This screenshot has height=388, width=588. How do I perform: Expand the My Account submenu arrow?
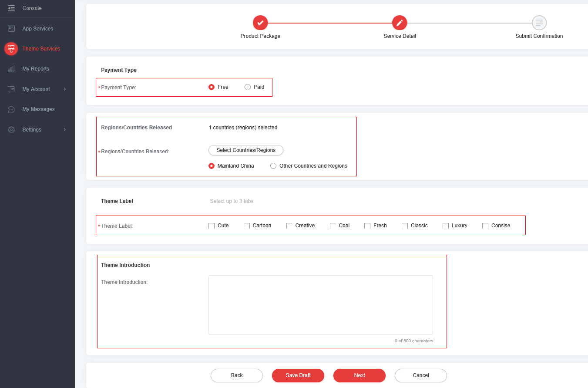tap(65, 89)
